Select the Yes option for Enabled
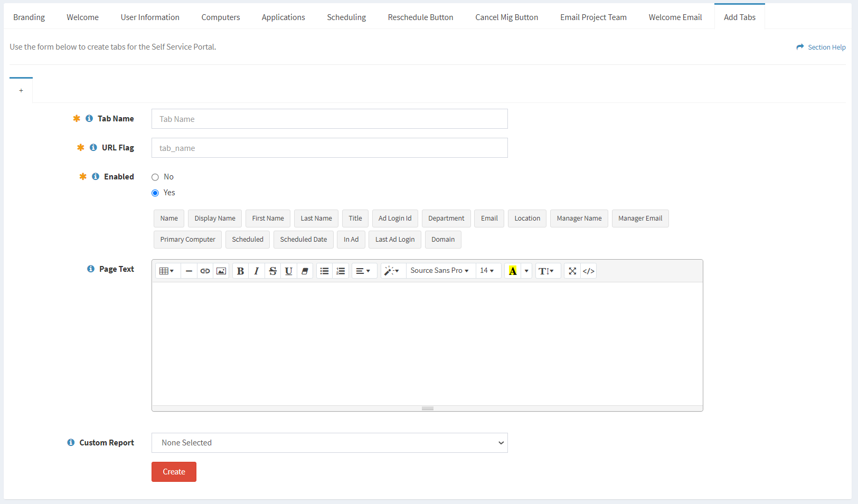Screen dimensions: 858x504 click(x=155, y=193)
